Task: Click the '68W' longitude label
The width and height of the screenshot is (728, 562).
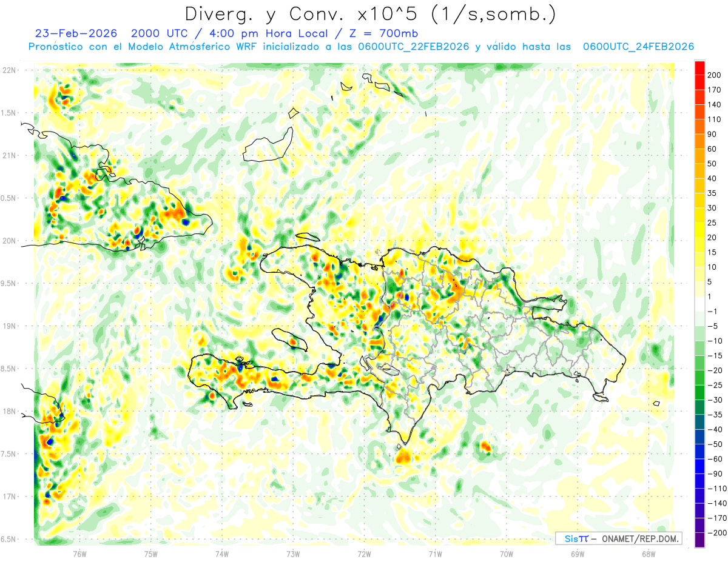Action: (649, 554)
